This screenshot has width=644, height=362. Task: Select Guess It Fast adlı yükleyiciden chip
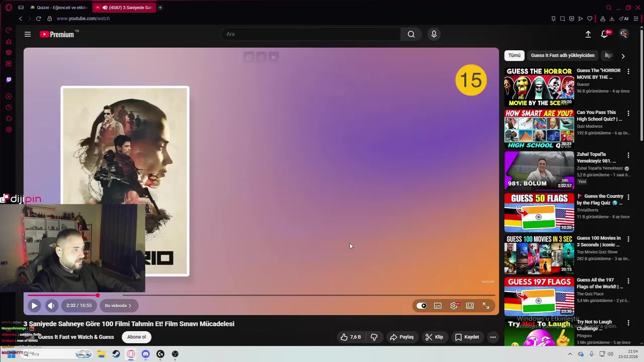click(x=562, y=55)
